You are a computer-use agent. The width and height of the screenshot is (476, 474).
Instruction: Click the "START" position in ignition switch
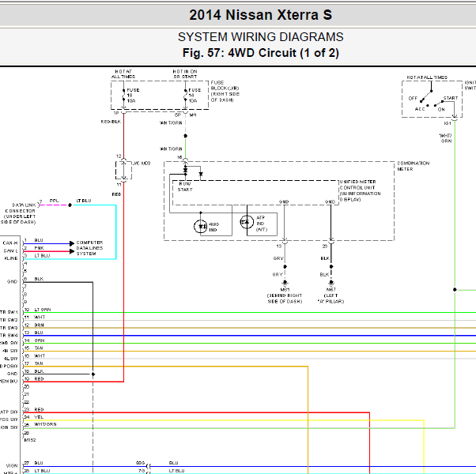[451, 98]
